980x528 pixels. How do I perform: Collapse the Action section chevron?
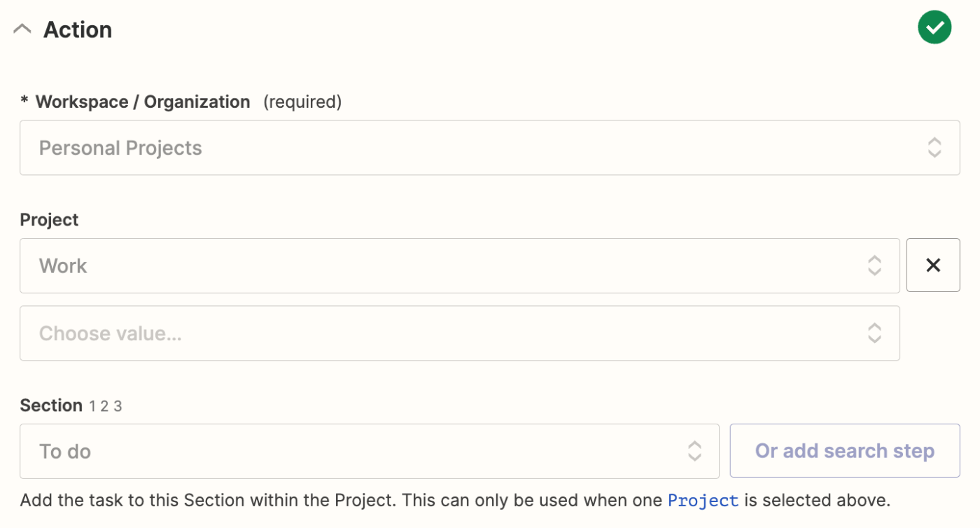(22, 29)
